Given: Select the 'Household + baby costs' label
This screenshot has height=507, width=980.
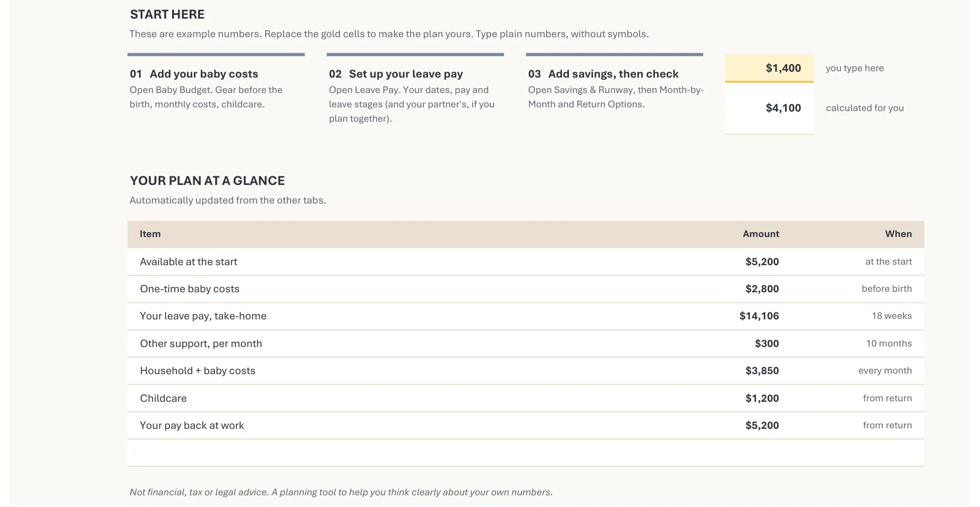Looking at the screenshot, I should click(x=198, y=370).
